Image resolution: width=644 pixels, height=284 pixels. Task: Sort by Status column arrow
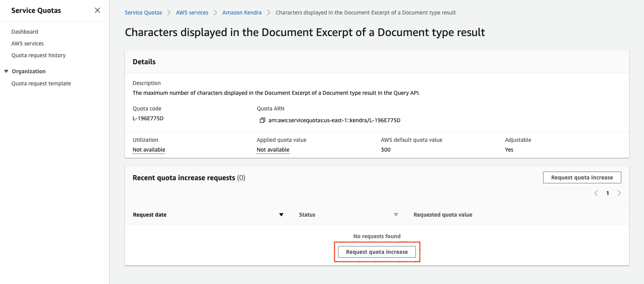(396, 215)
